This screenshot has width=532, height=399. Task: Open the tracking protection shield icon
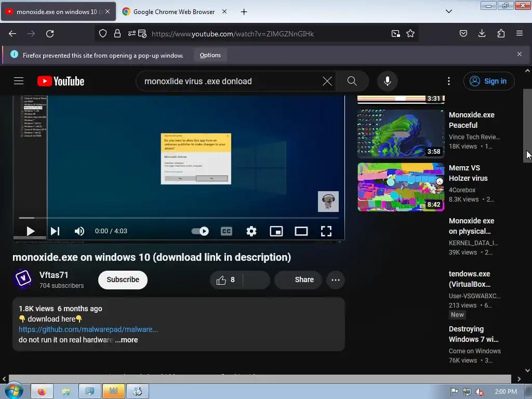coord(103,33)
